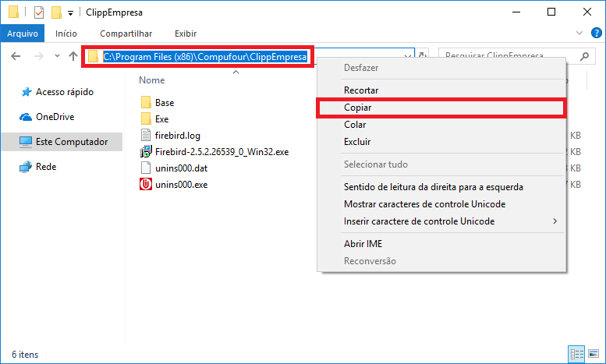Expand the recent locations dropdown arrow

coord(57,56)
